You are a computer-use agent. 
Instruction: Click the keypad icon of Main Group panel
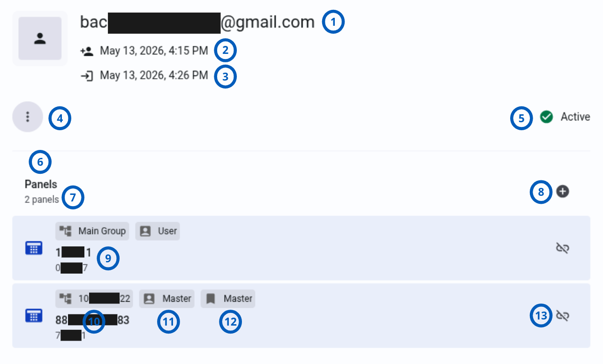(33, 248)
